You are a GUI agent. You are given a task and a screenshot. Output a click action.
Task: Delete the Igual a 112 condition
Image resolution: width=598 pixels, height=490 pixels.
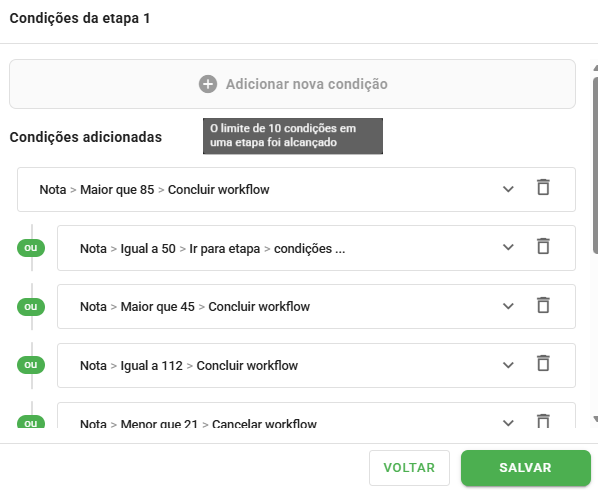[543, 364]
